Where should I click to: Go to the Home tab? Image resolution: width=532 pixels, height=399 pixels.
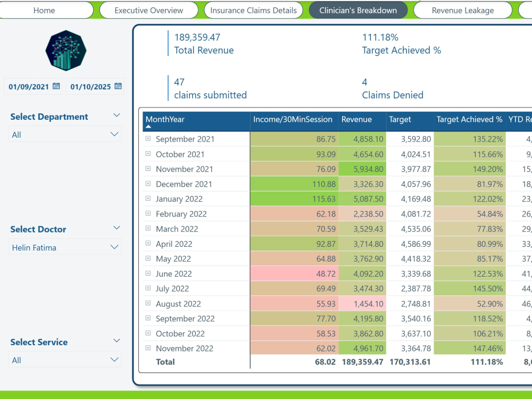[45, 10]
